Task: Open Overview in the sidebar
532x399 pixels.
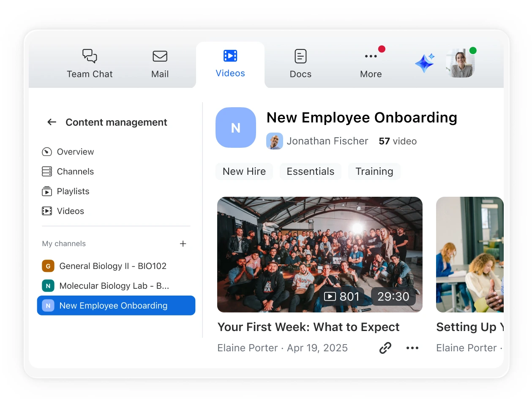Action: (75, 152)
